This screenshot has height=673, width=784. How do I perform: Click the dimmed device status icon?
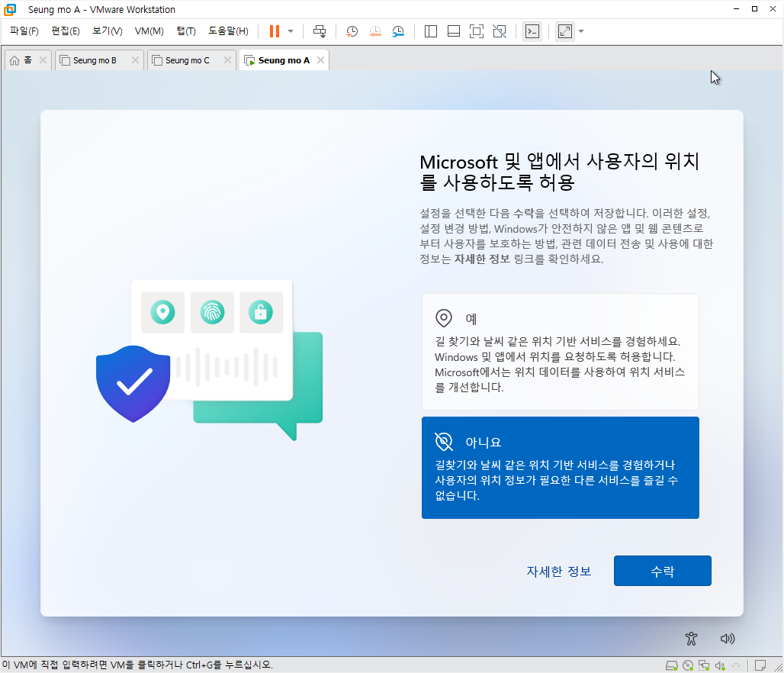[x=736, y=665]
